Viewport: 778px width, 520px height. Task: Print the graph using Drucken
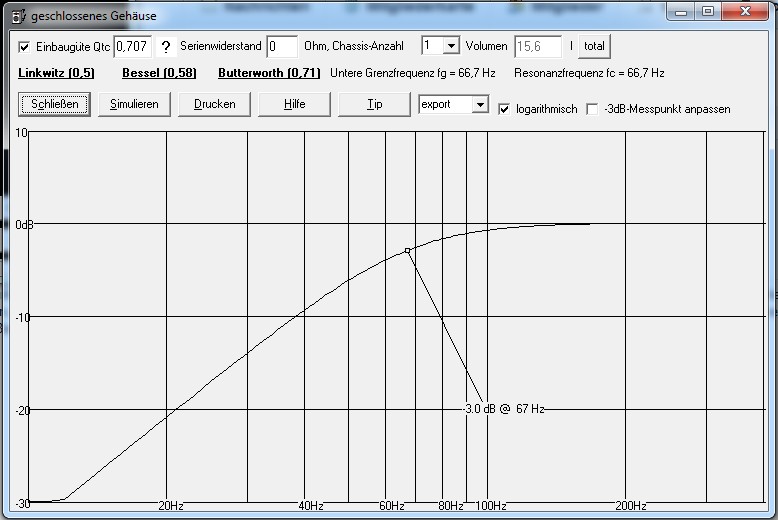(x=214, y=104)
